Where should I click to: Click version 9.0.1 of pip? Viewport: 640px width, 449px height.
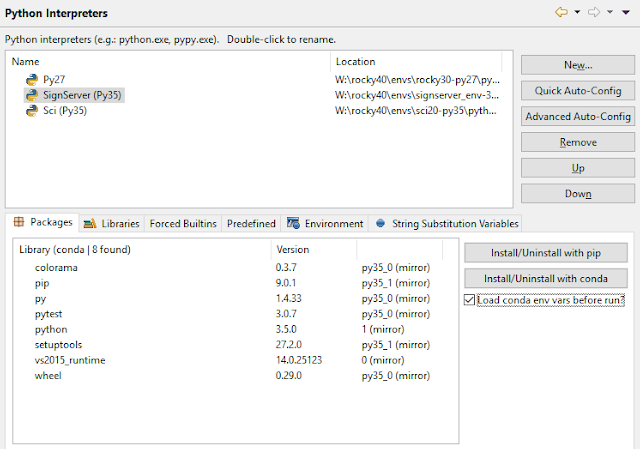coord(286,283)
